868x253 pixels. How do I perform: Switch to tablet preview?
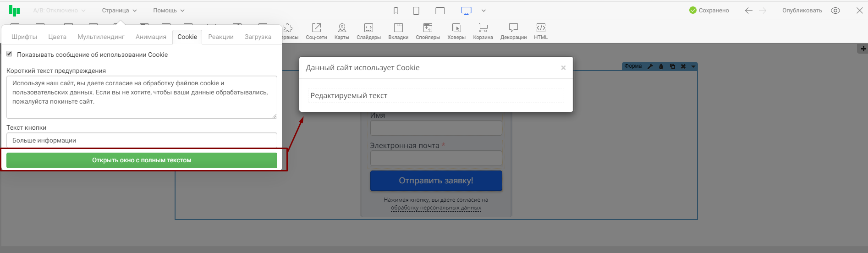click(416, 11)
